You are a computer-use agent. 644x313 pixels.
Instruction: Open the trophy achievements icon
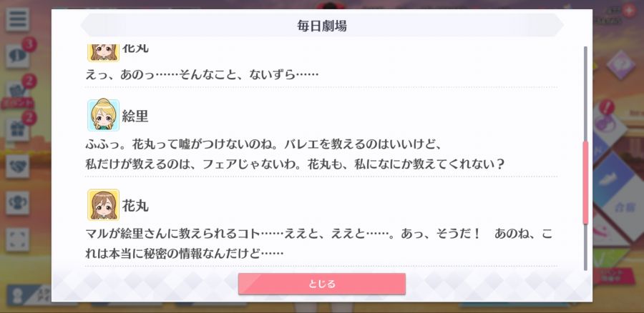coord(18,203)
